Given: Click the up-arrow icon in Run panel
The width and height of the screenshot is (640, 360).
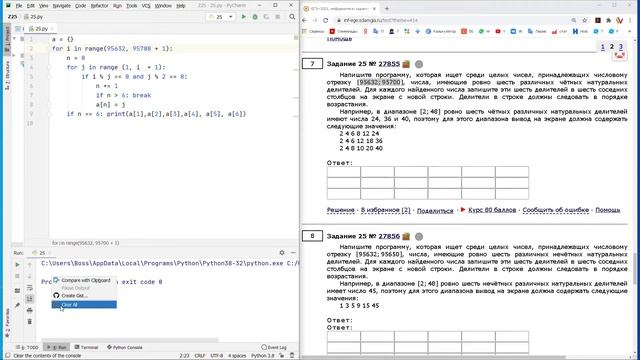Looking at the screenshot, I should pyautogui.click(x=29, y=265).
